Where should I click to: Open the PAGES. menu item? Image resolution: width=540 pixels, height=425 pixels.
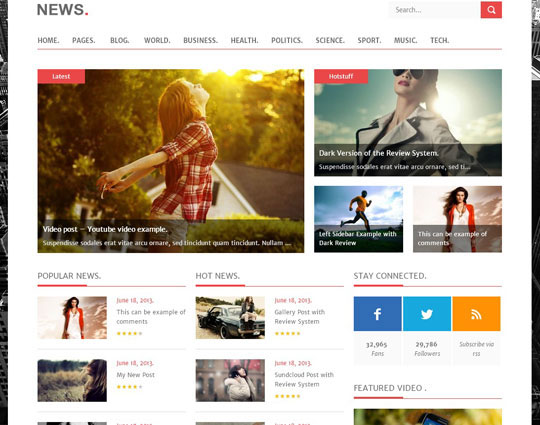point(84,40)
